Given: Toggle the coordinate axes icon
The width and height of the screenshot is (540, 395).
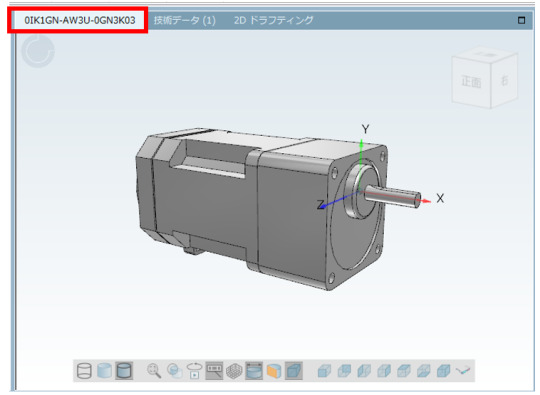Looking at the screenshot, I should pyautogui.click(x=463, y=371).
